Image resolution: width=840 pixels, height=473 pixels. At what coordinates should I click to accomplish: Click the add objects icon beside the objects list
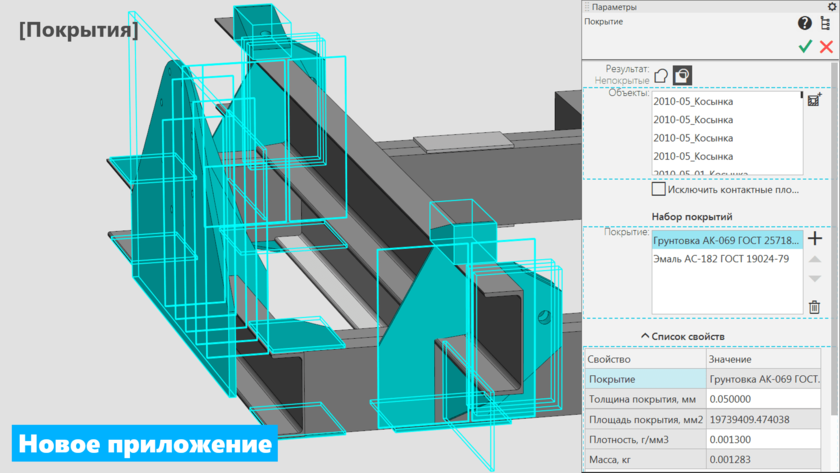click(814, 100)
